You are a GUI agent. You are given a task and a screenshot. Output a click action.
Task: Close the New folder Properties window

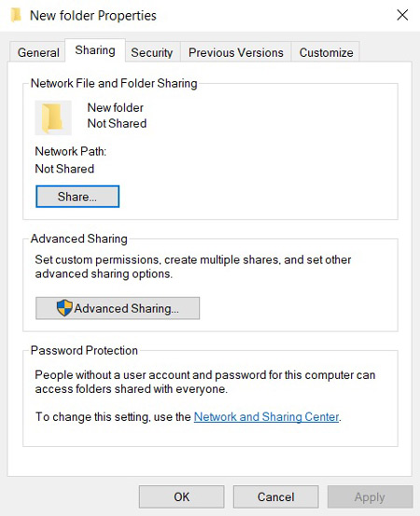point(402,15)
